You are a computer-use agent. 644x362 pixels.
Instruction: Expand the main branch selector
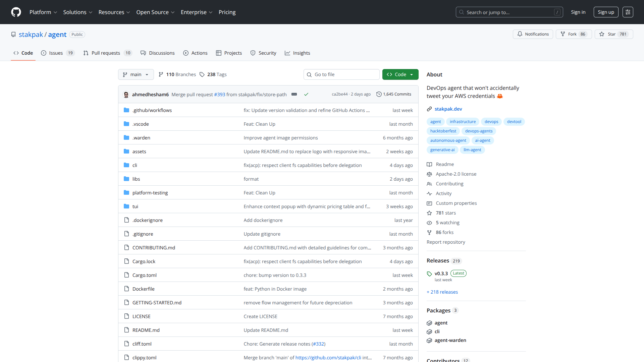coord(136,74)
